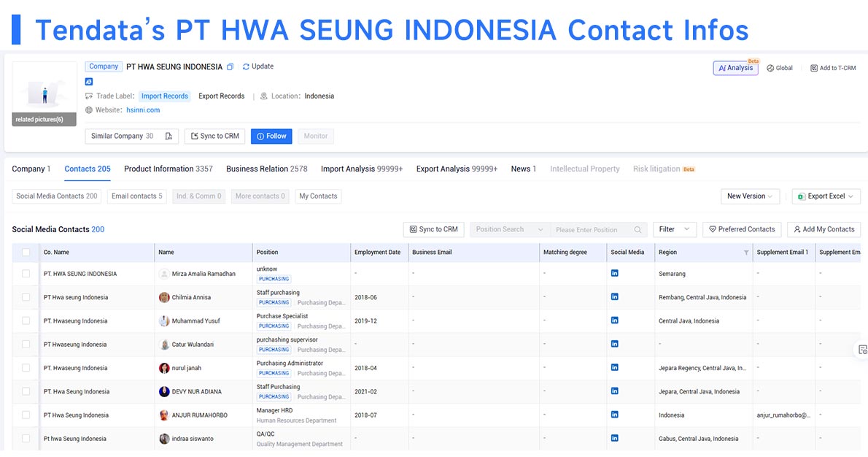868x457 pixels.
Task: Open News tab
Action: (x=524, y=169)
